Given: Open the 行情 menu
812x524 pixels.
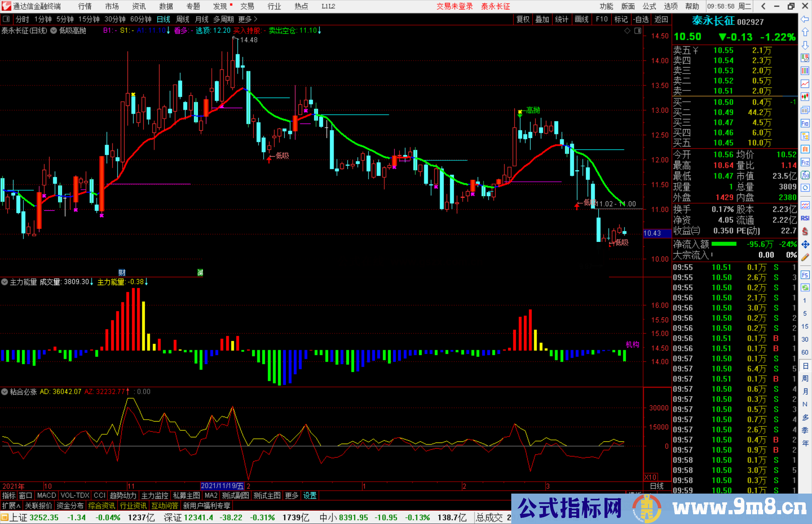Looking at the screenshot, I should (x=85, y=6).
